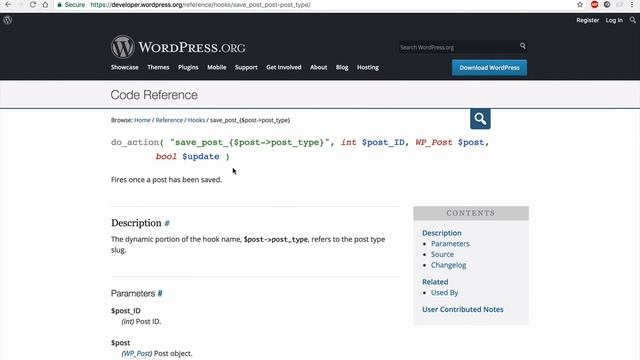Viewport: 640px width, 360px height.
Task: Open the admin bar search magnifier
Action: [633, 20]
